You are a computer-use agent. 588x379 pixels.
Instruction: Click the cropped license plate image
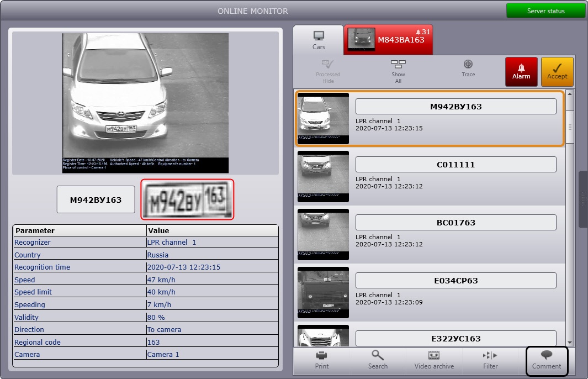coord(188,199)
